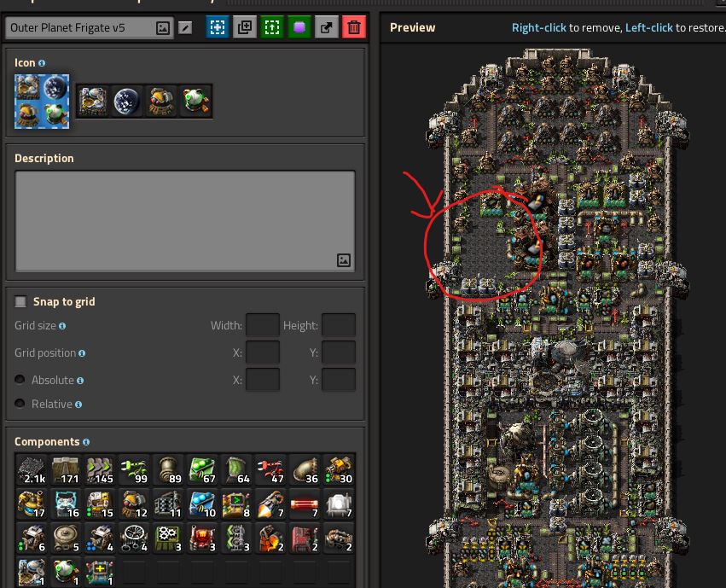
Task: Click the image icon in the description box
Action: [x=344, y=260]
